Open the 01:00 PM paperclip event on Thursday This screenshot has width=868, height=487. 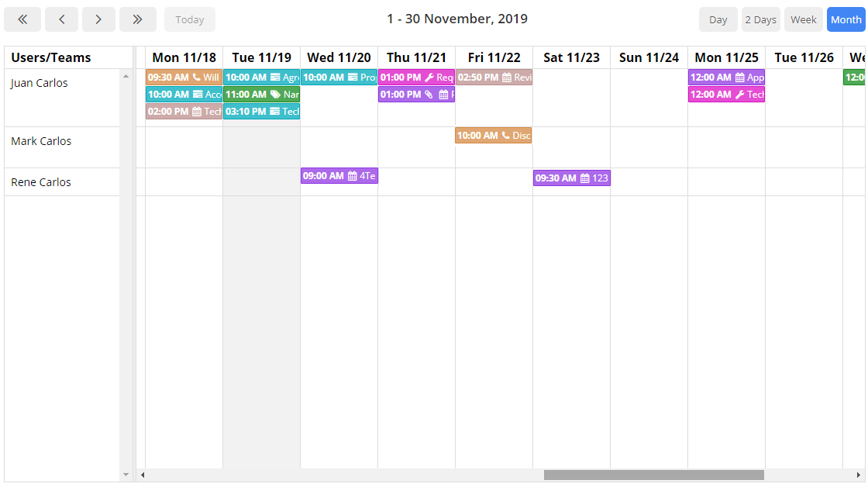[416, 95]
